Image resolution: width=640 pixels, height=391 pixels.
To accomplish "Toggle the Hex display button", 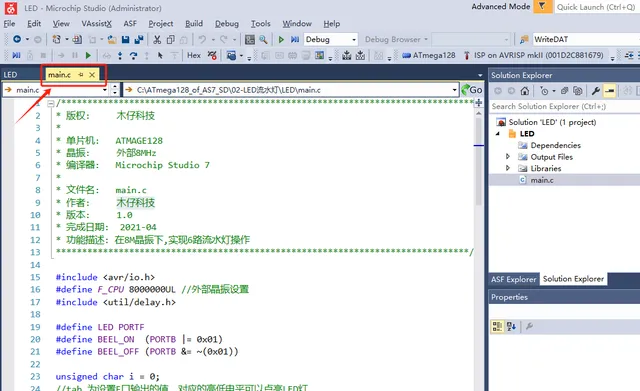I will coord(194,55).
